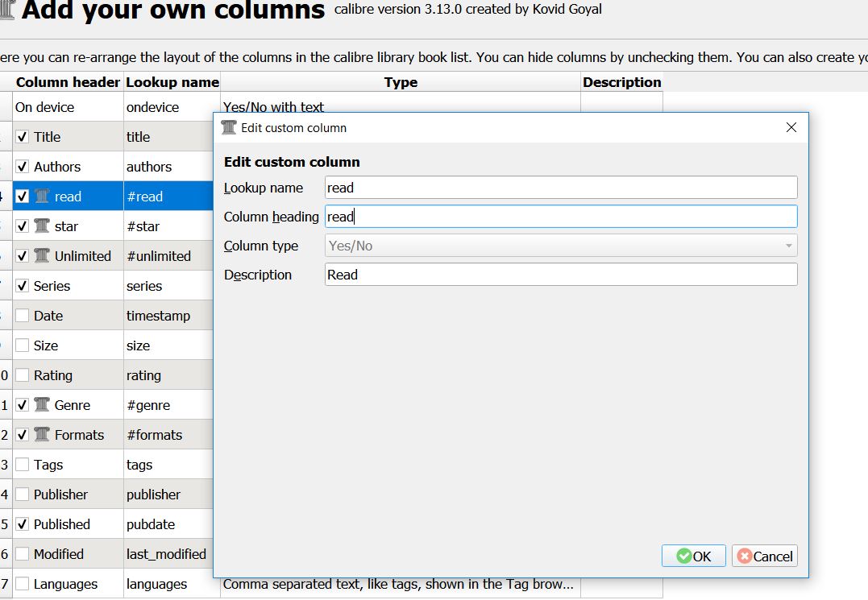
Task: Close the Edit custom column dialog
Action: click(x=791, y=128)
